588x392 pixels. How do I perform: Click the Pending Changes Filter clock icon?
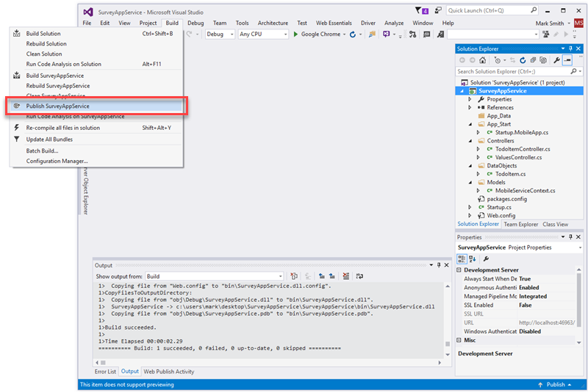click(x=498, y=60)
